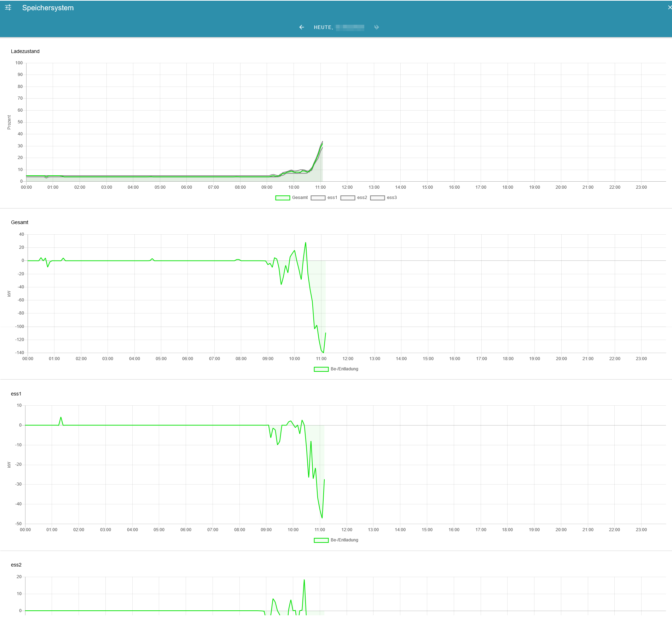Click the ess2 chart heading
The image size is (672, 622).
coord(16,565)
